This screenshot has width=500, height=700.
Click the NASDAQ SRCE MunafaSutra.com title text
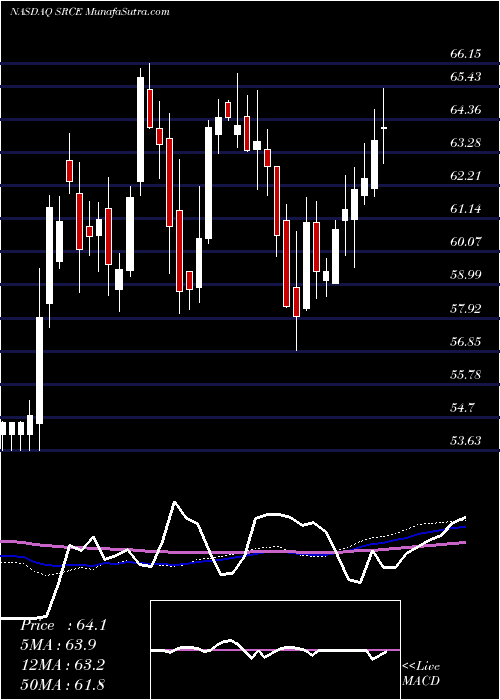[90, 11]
